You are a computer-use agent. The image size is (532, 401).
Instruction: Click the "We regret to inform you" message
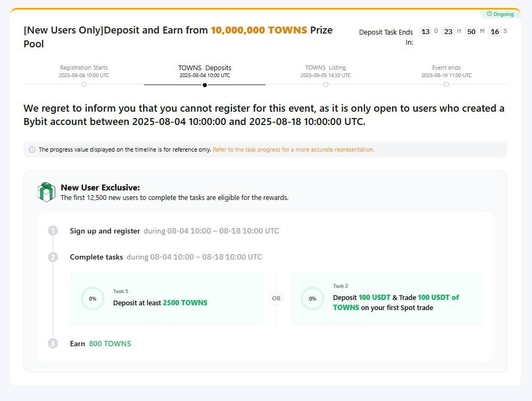[x=264, y=115]
